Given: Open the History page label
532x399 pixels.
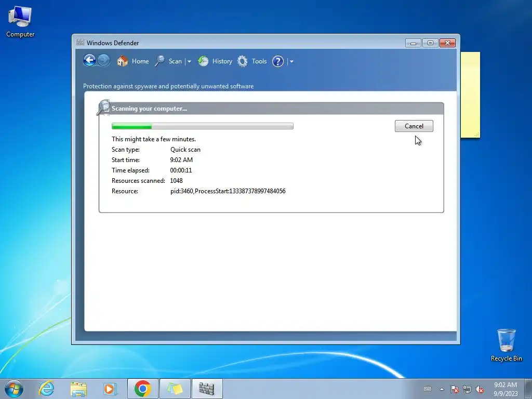Looking at the screenshot, I should (222, 61).
